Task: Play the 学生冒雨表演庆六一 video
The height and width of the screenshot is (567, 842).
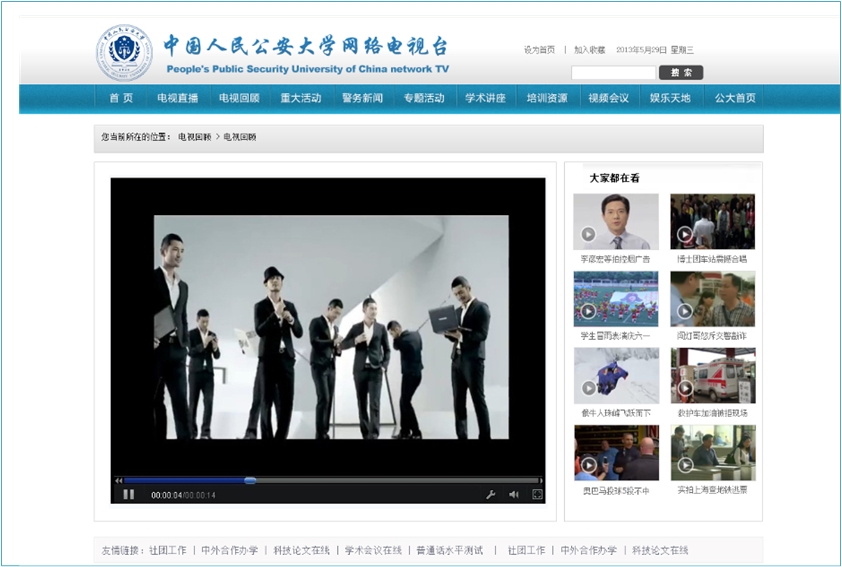Action: 615,299
